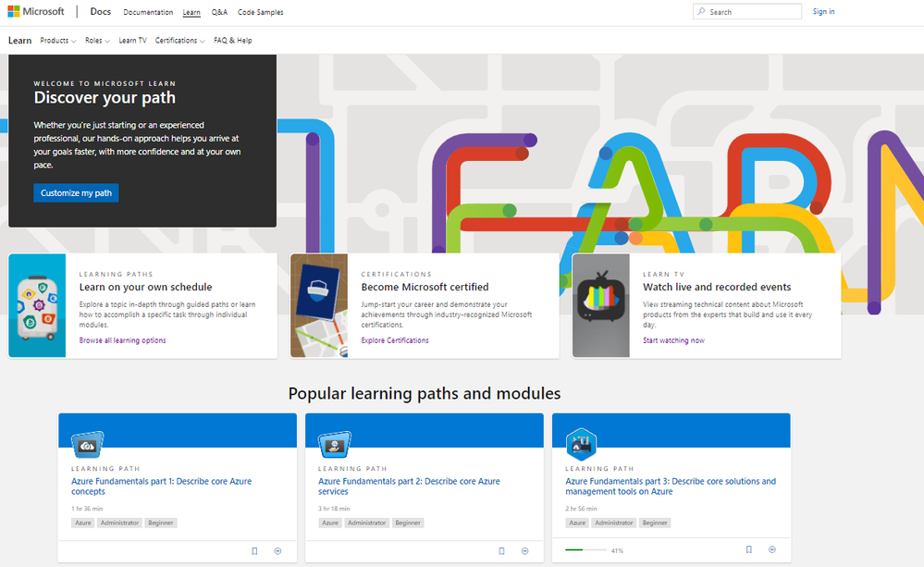The width and height of the screenshot is (924, 567).
Task: Open Browse all learning options link
Action: point(123,340)
